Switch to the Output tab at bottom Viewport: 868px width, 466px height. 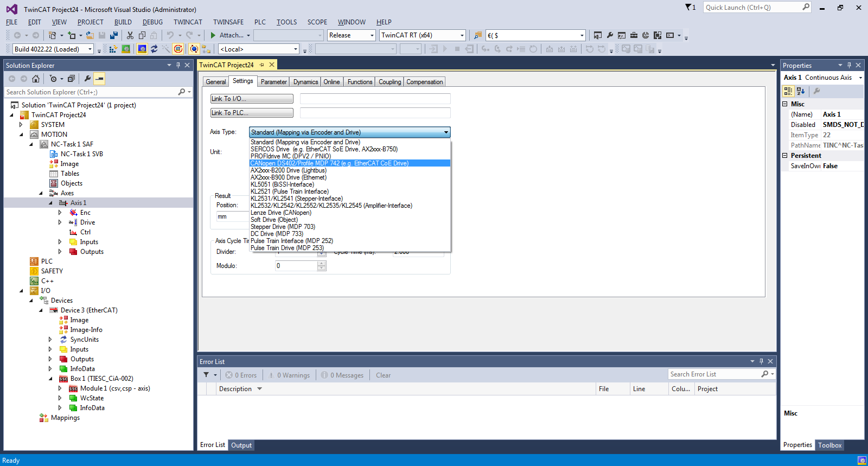241,445
